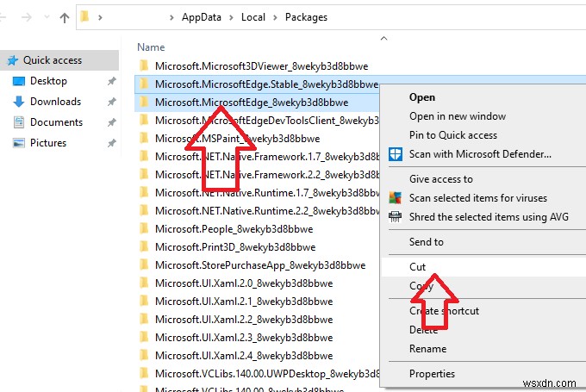Click the Downloads blue arrow icon
This screenshot has width=586, height=392.
[19, 102]
